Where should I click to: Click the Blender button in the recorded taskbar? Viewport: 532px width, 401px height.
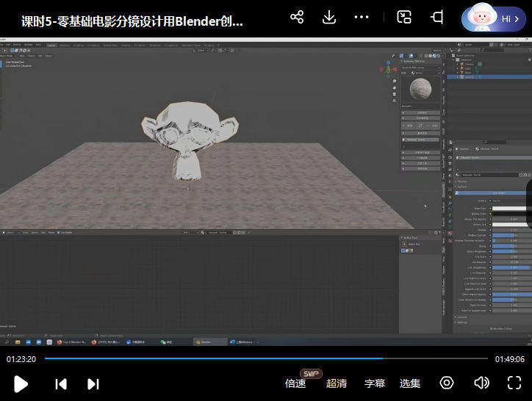tap(210, 342)
